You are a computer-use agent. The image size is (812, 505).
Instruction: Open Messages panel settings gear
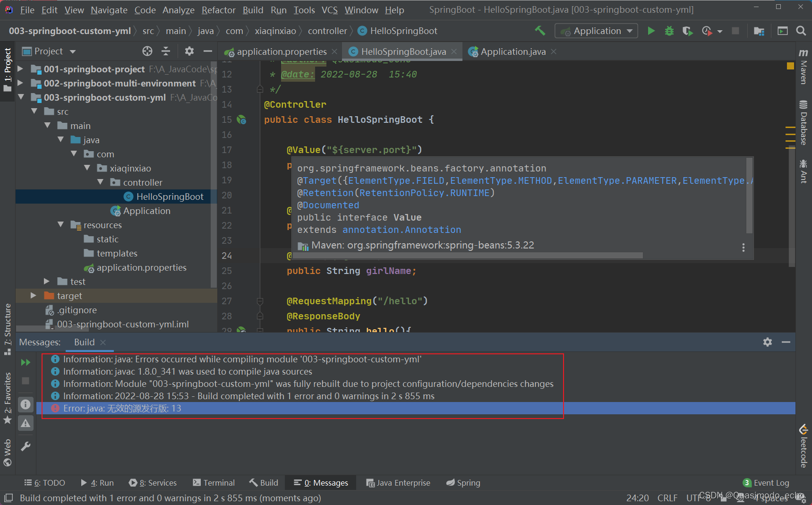[x=768, y=342]
